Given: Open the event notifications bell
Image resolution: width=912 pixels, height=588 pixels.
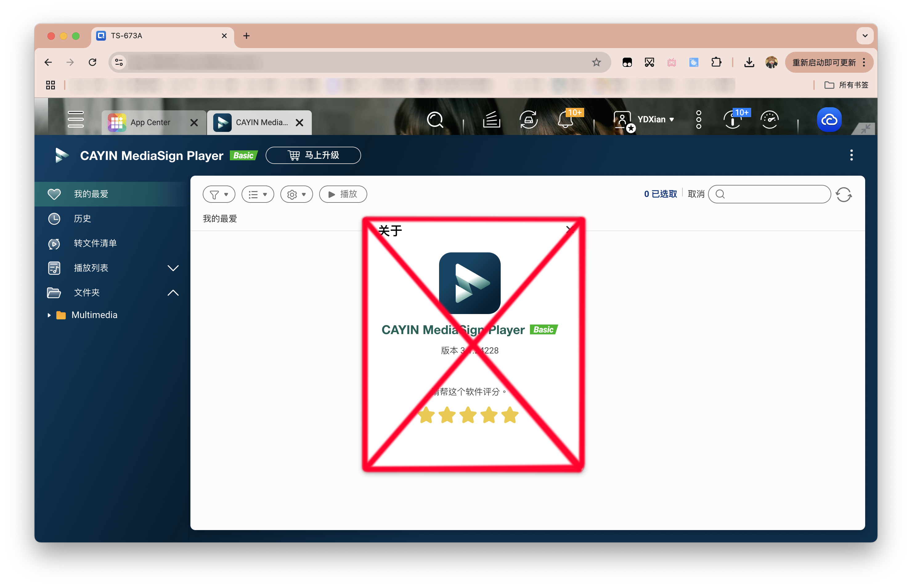Looking at the screenshot, I should pos(566,120).
